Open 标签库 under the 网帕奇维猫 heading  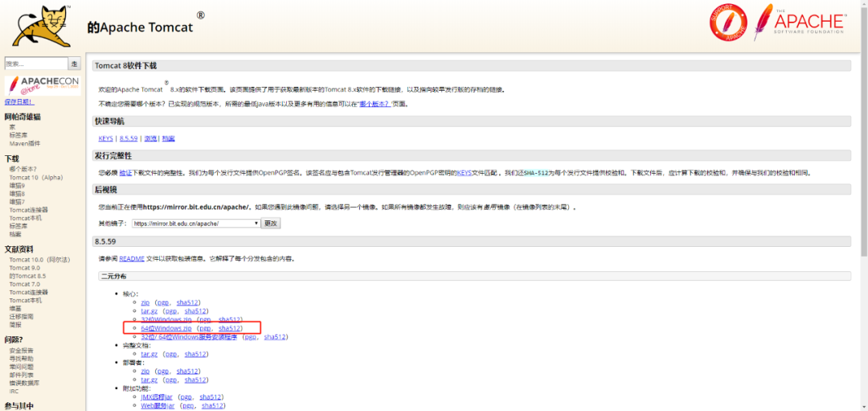18,135
